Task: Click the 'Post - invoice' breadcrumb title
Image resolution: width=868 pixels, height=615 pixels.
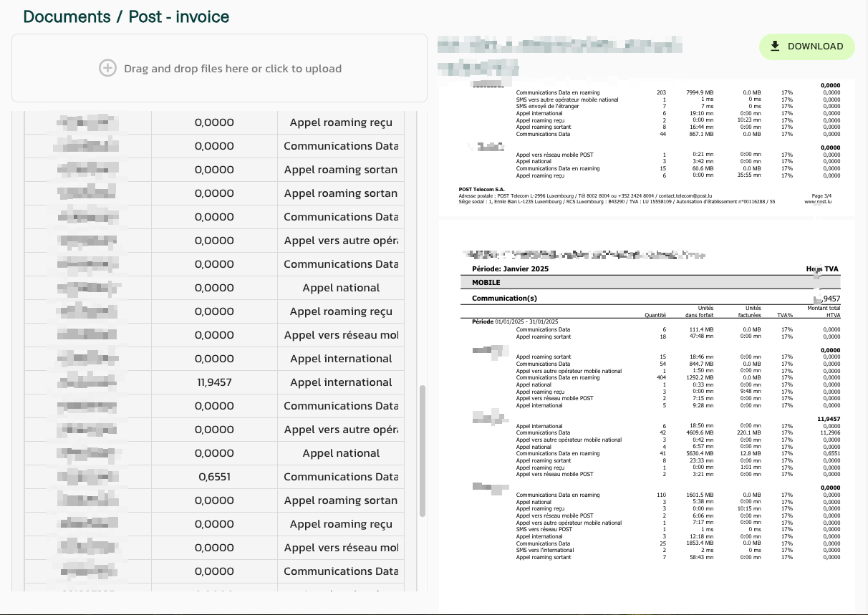Action: click(179, 16)
